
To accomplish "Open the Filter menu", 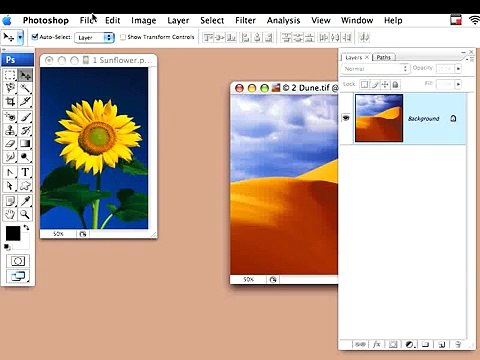I will coord(245,20).
